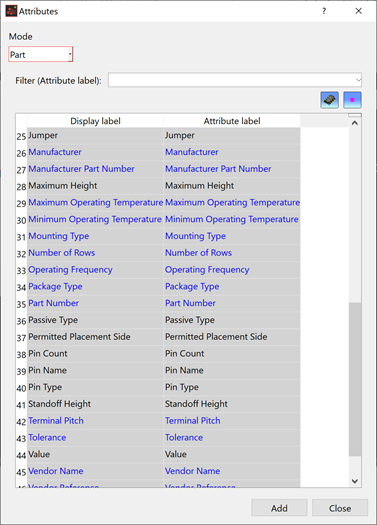This screenshot has height=525, width=377.
Task: Click row header number 25
Action: click(21, 136)
